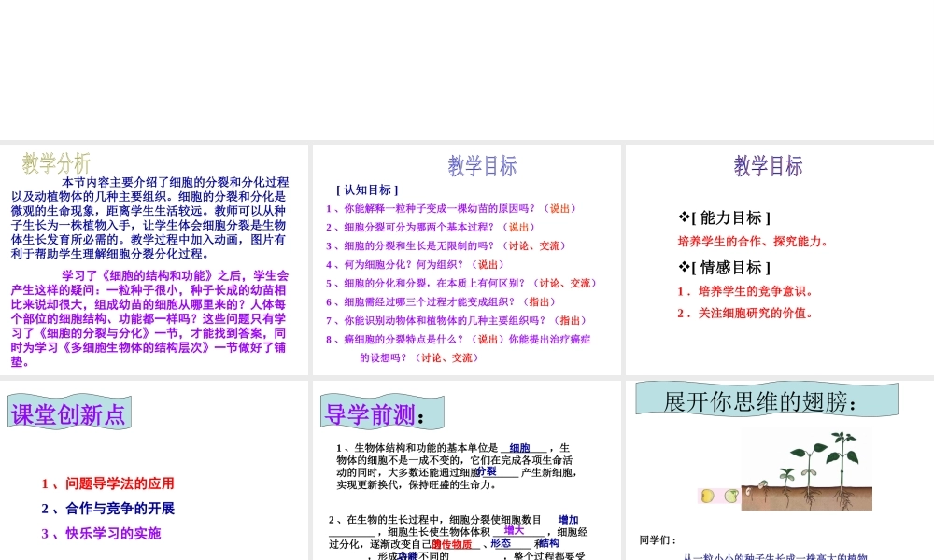Click the filled answer 增大 in question 2
This screenshot has height=560, width=934.
tap(514, 530)
